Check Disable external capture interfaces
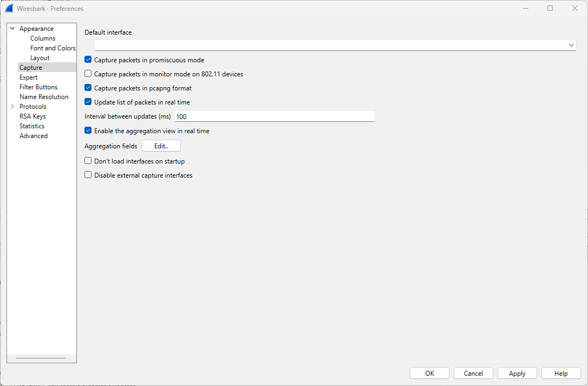Viewport: 588px width, 386px height. [x=88, y=175]
